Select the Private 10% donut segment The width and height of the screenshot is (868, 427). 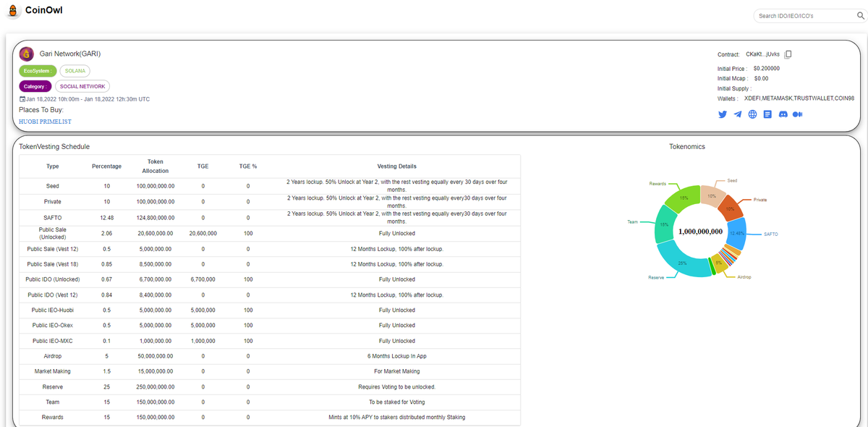coord(729,208)
